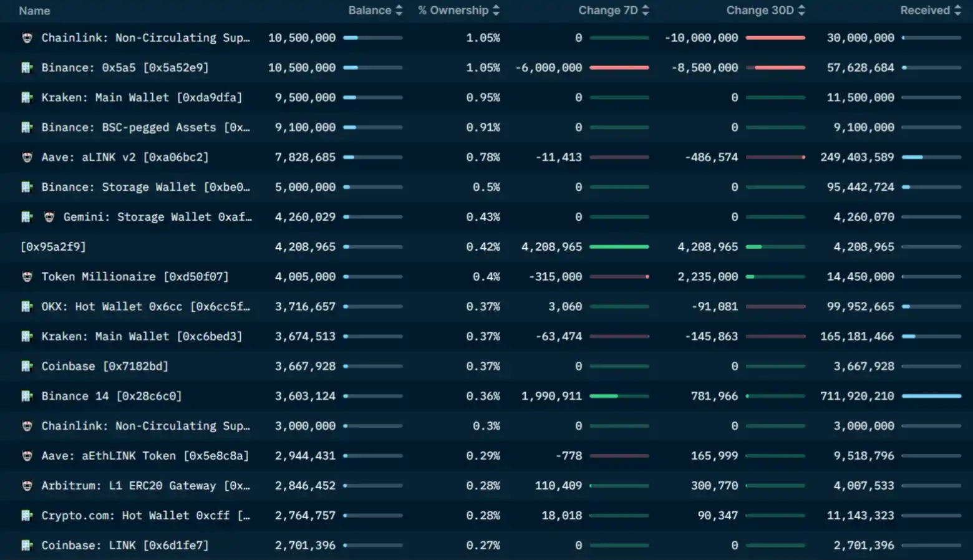Click the contract icon beside Aave: aEthLINK Token

point(27,456)
